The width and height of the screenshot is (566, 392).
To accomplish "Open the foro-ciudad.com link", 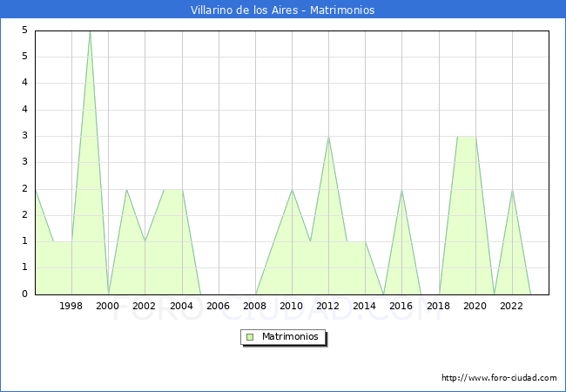I will [499, 378].
